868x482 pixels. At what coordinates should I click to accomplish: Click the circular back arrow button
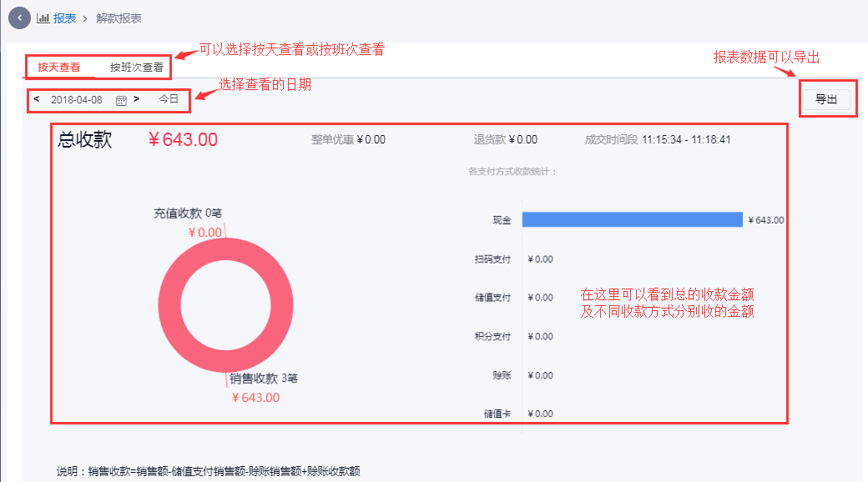coord(18,18)
